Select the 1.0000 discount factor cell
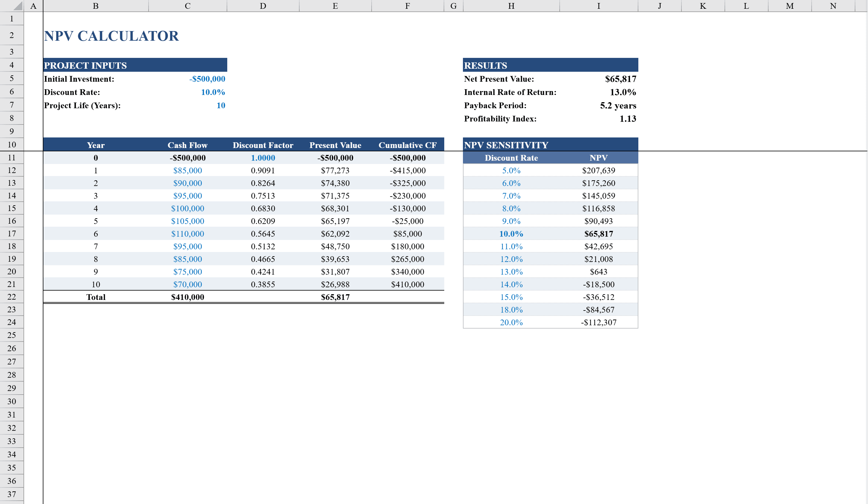Viewport: 868px width, 504px height. [x=263, y=158]
